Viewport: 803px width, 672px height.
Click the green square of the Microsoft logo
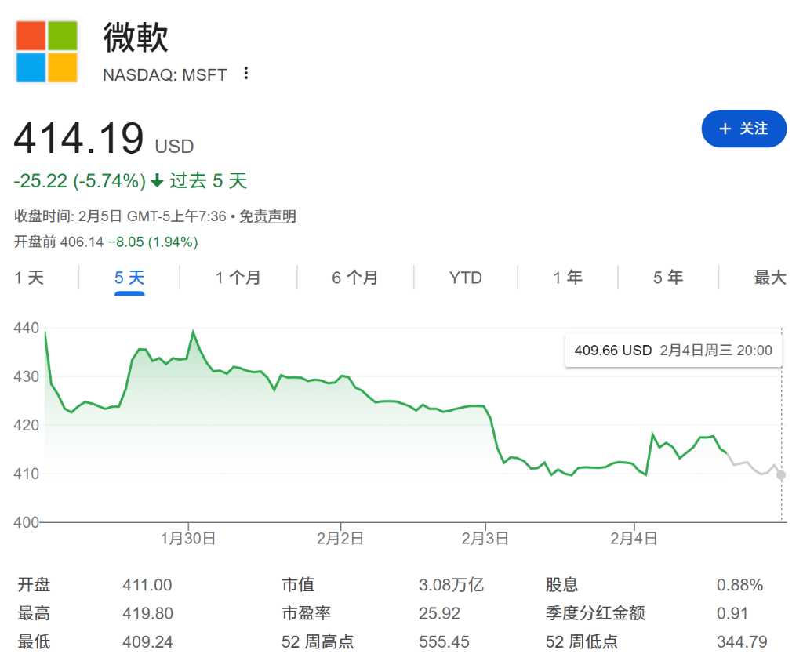point(61,35)
